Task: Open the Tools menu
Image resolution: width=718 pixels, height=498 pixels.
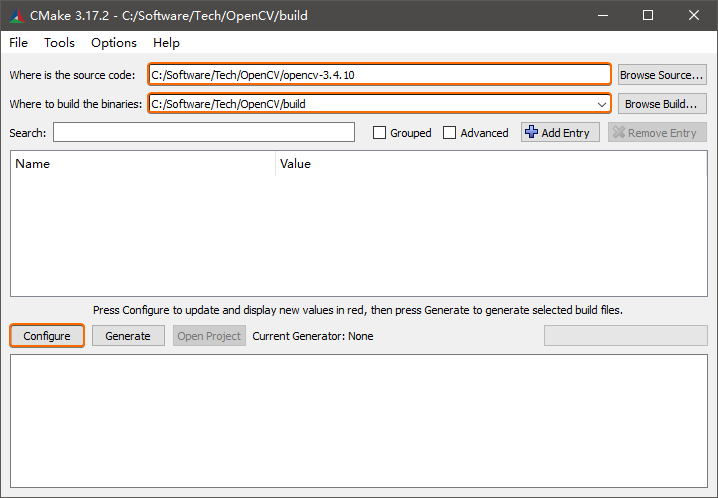Action: pyautogui.click(x=59, y=43)
